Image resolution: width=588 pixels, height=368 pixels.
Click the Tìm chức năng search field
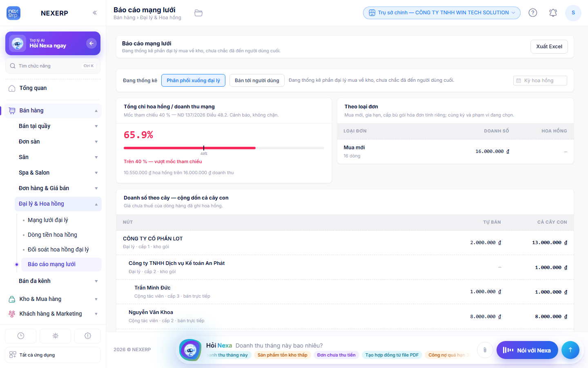click(53, 66)
